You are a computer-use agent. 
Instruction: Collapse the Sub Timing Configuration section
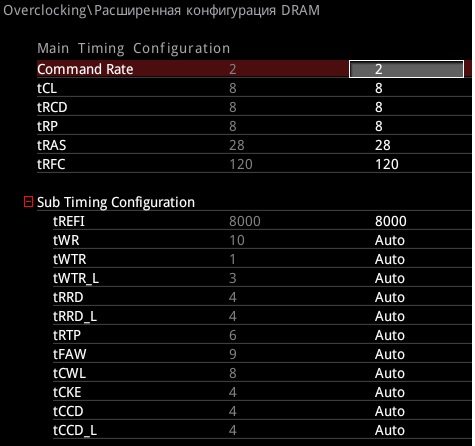29,202
